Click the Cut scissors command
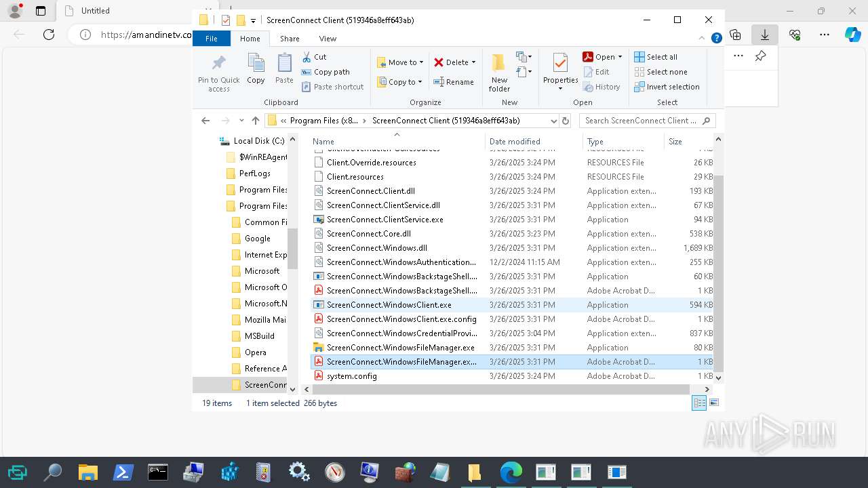The width and height of the screenshot is (868, 488). click(x=314, y=57)
